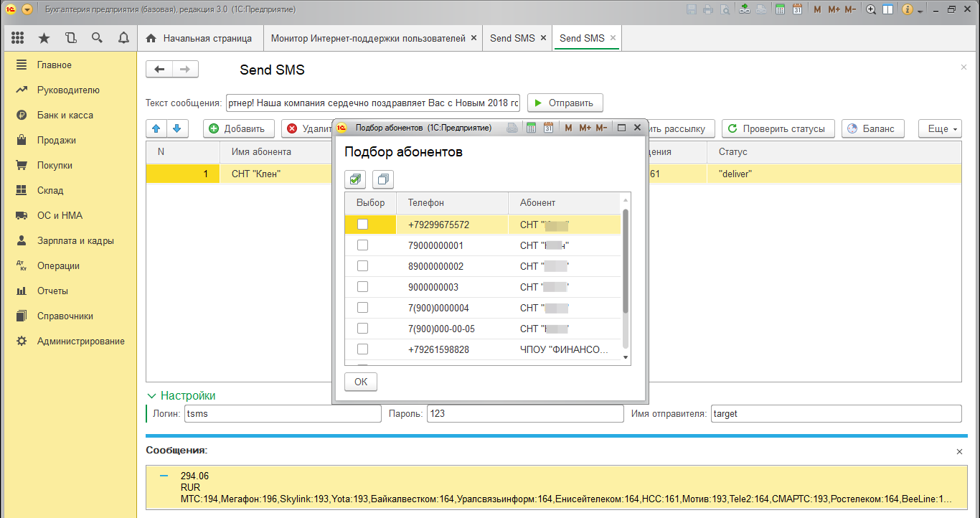Click the Back arrow navigation button
This screenshot has height=518, width=980.
click(x=159, y=69)
